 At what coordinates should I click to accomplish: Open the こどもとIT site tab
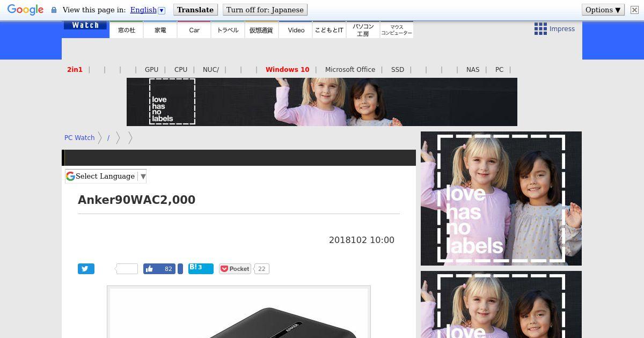(329, 30)
